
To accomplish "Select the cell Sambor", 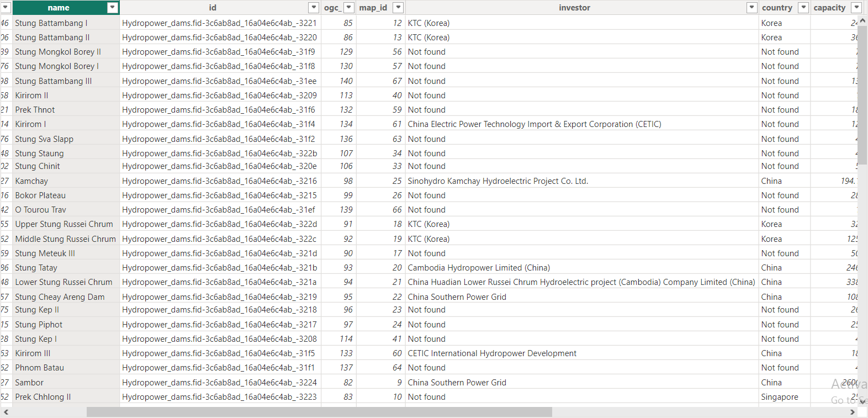I will pyautogui.click(x=66, y=383).
